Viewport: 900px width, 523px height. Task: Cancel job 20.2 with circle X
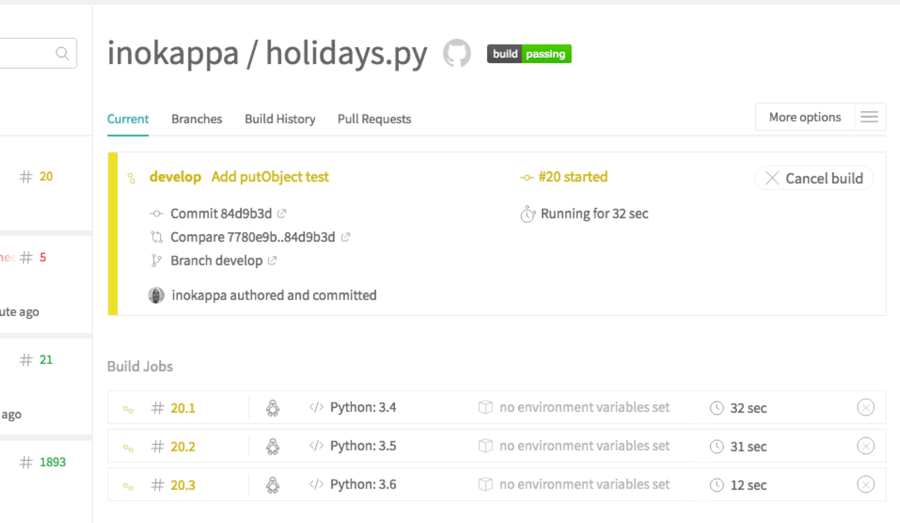pyautogui.click(x=866, y=446)
